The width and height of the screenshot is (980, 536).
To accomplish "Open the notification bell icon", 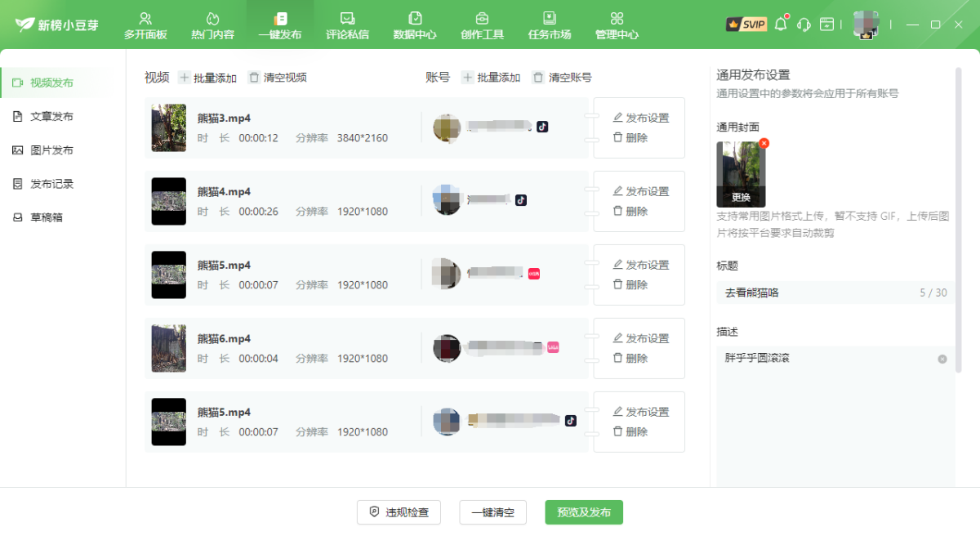I will point(781,25).
